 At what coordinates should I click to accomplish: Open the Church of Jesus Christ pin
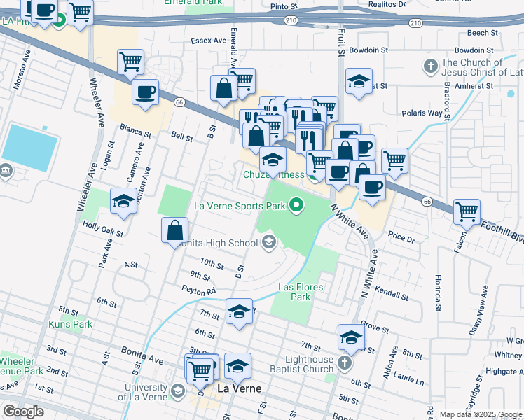click(432, 67)
